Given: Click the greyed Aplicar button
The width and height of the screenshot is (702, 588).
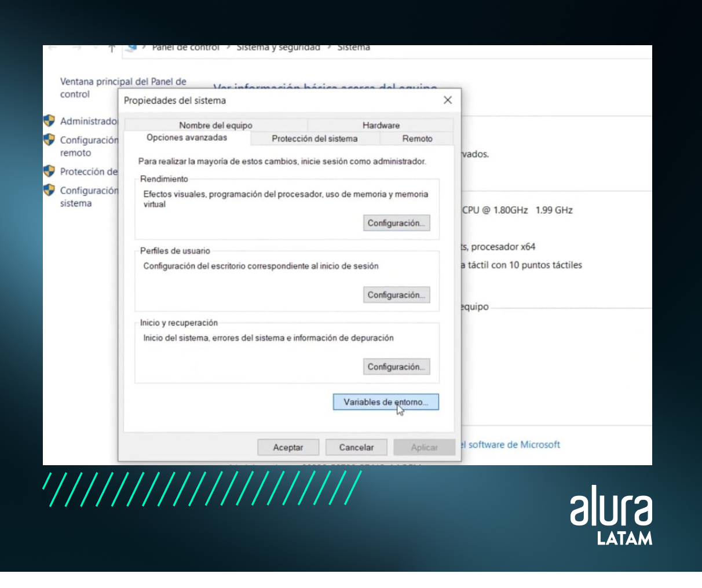Looking at the screenshot, I should [x=425, y=447].
